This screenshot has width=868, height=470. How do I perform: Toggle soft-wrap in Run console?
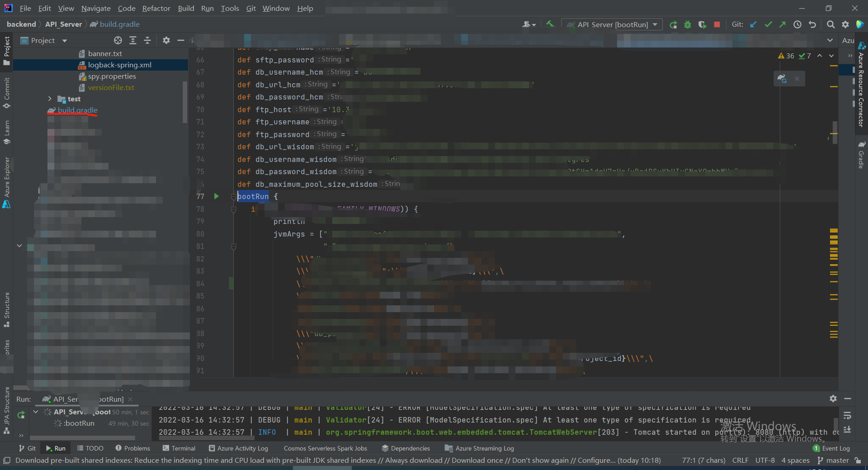point(847,416)
